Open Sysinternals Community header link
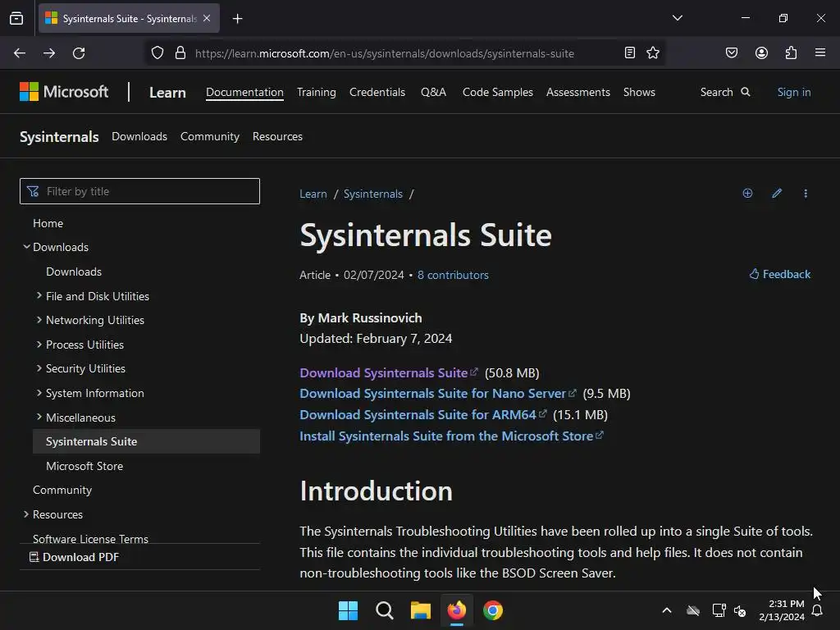Image resolution: width=840 pixels, height=630 pixels. (210, 137)
